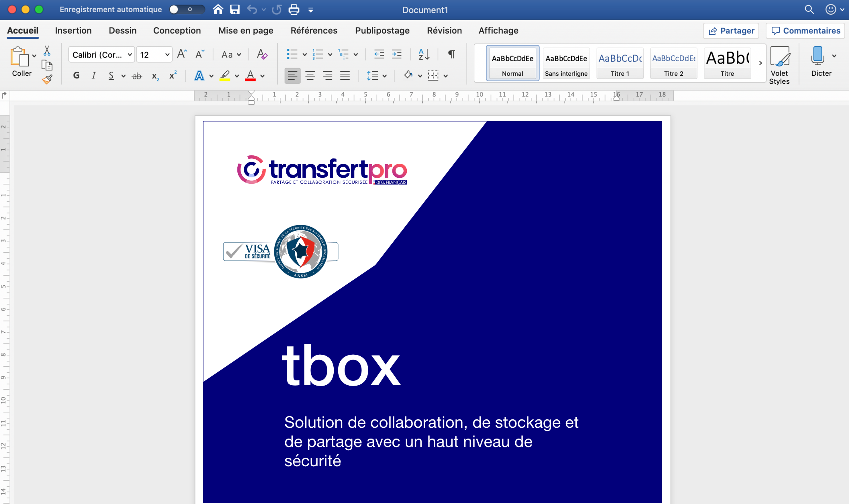The height and width of the screenshot is (504, 849).
Task: Copy selection with copy icon
Action: pos(47,65)
